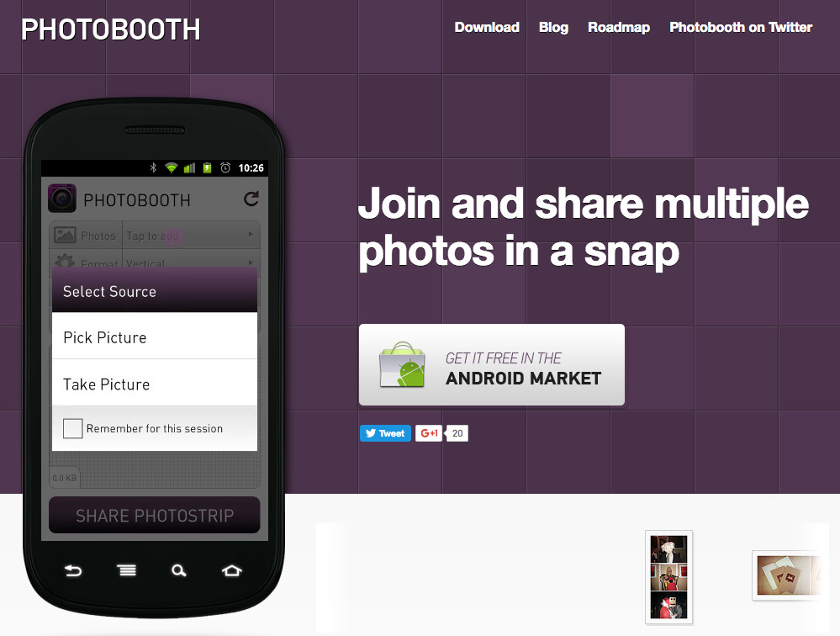840x636 pixels.
Task: Tap the phone's back arrow icon
Action: click(73, 570)
